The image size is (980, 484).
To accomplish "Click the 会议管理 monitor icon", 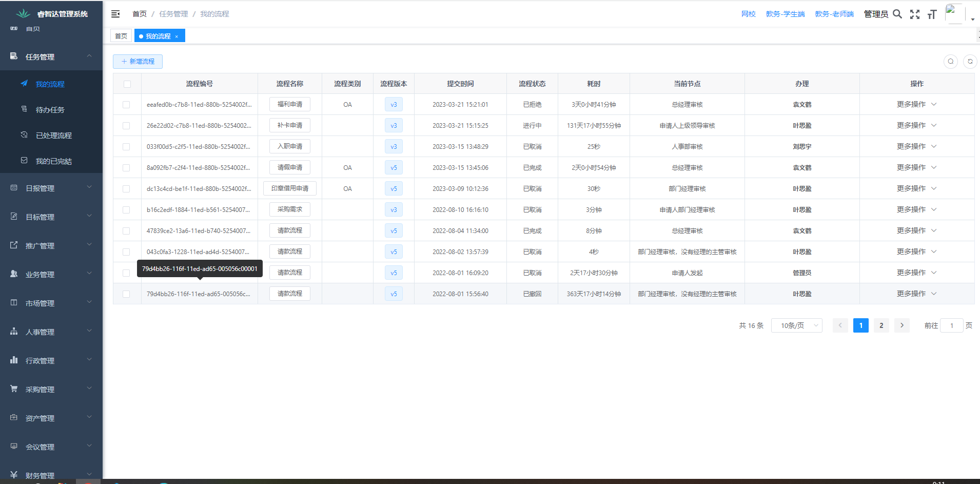I will [x=14, y=446].
